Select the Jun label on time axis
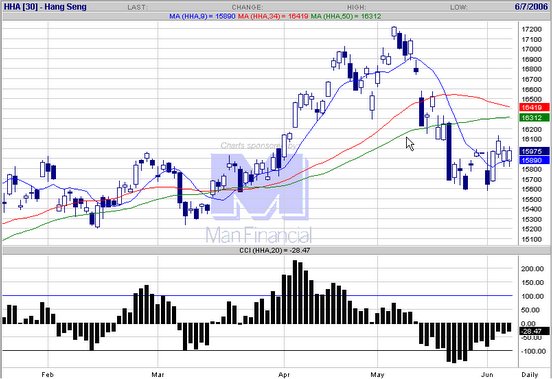The height and width of the screenshot is (379, 552). (x=487, y=374)
